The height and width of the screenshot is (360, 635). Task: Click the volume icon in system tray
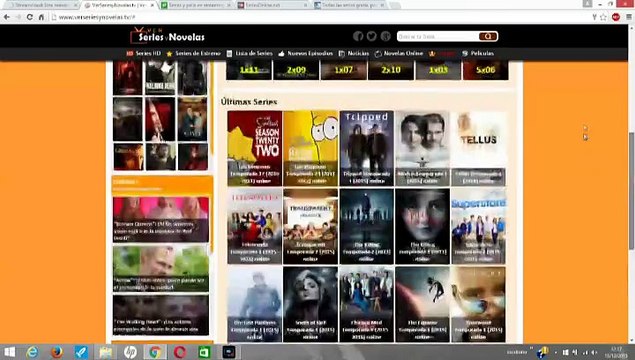594,352
